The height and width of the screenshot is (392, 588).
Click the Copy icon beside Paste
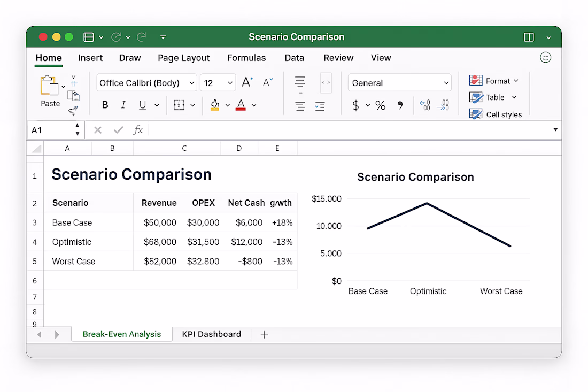pyautogui.click(x=74, y=96)
